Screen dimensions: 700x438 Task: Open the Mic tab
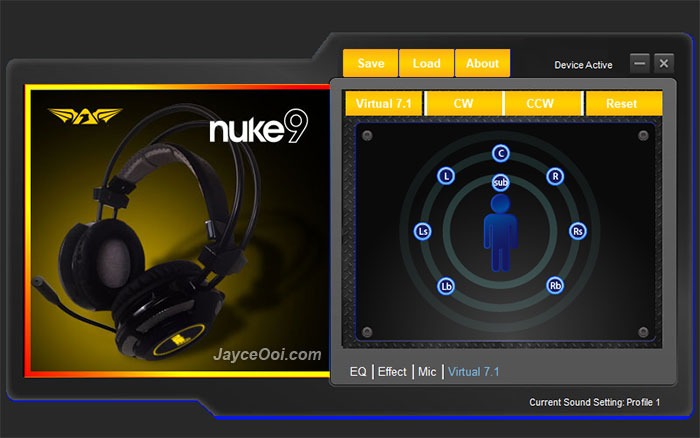(x=427, y=371)
